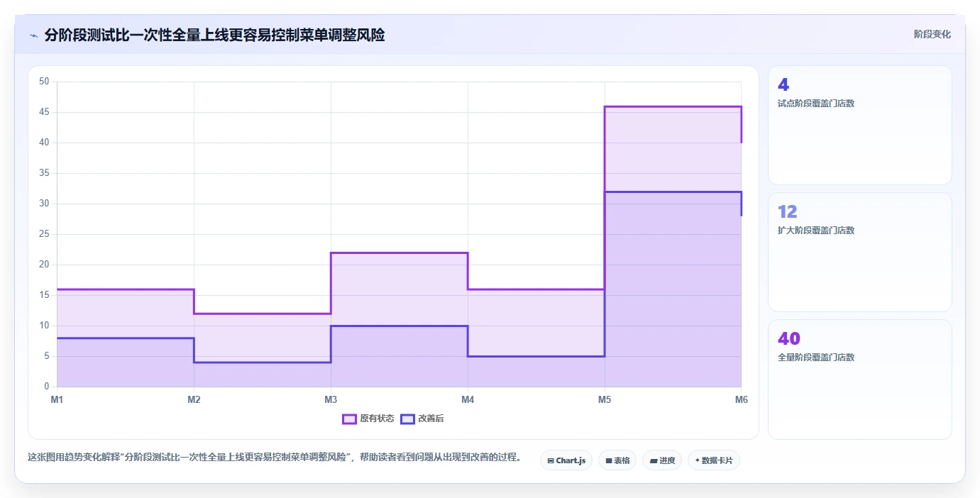
Task: Open the 扩大阶段覆盖门店数 card
Action: click(x=860, y=252)
